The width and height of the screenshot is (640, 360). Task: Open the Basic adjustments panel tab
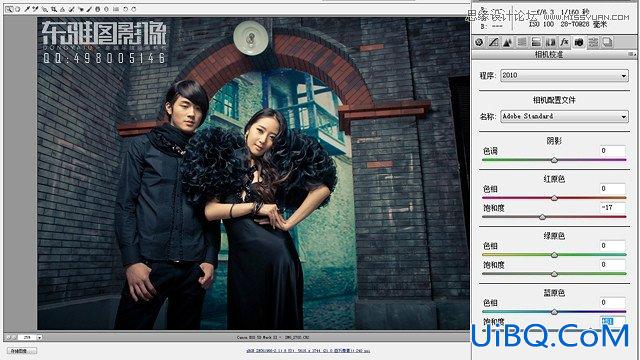point(479,42)
